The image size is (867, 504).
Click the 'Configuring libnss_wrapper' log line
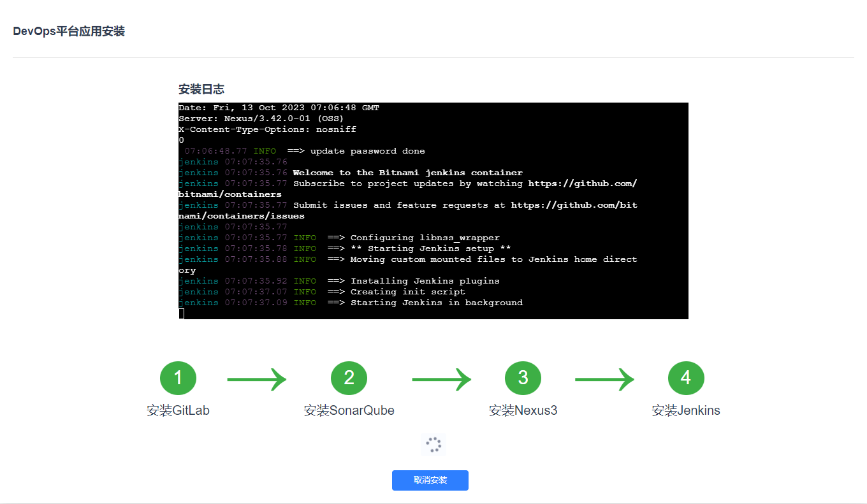(x=339, y=238)
